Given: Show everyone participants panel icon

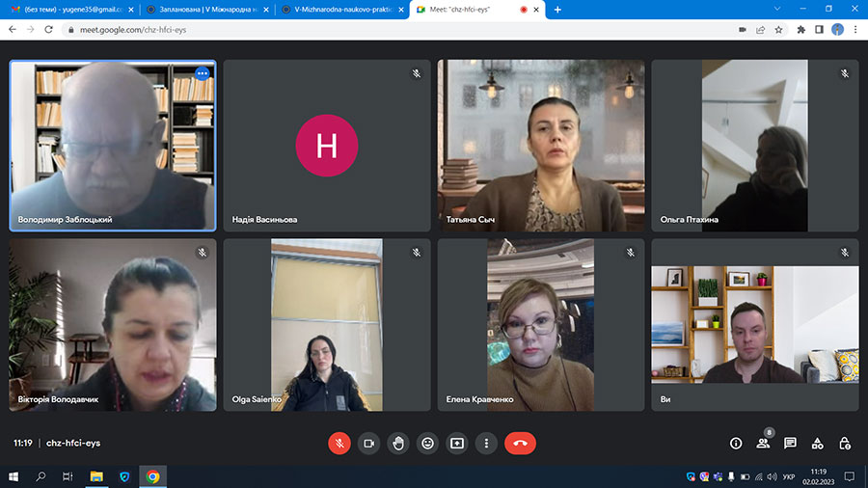Looking at the screenshot, I should [x=763, y=444].
